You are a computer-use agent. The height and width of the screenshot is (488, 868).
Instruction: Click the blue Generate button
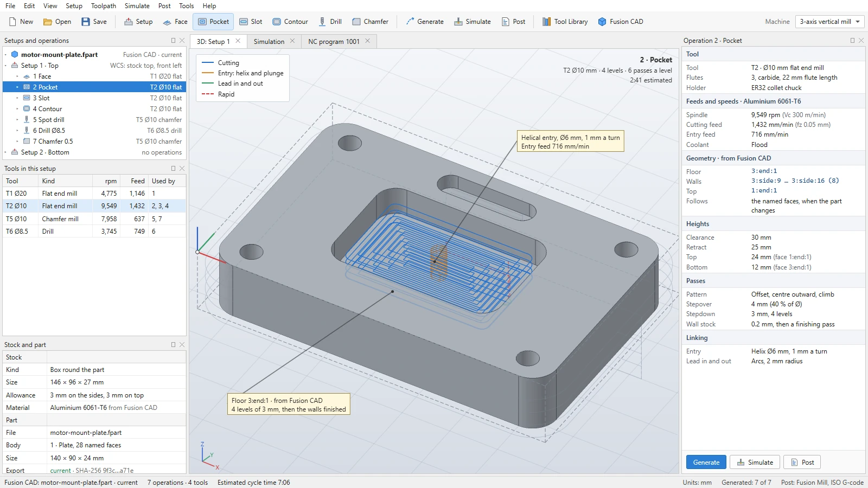(706, 463)
